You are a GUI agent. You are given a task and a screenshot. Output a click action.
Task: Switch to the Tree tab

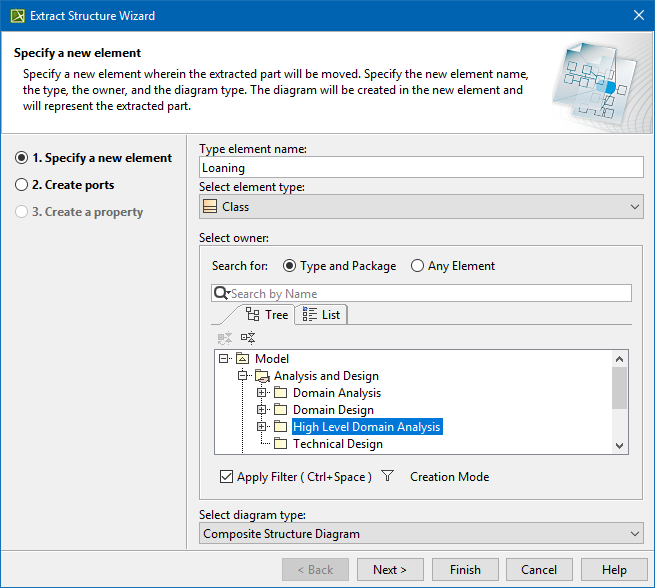(267, 314)
